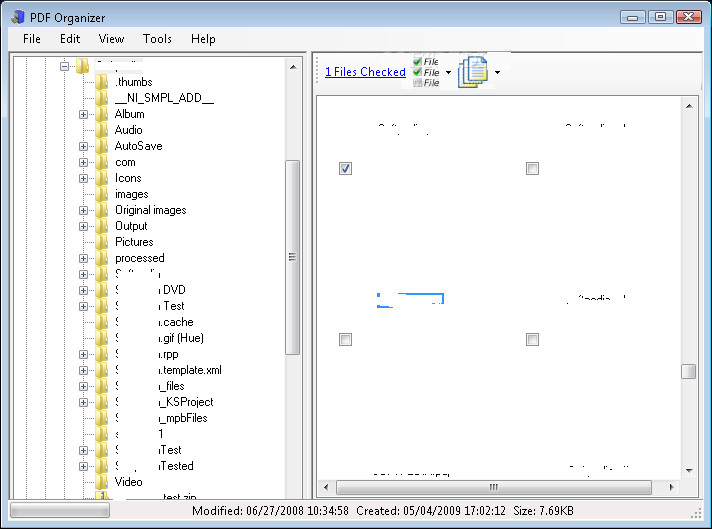Click the folder icon ending in _mpbFiles
The image size is (712, 529).
click(101, 418)
